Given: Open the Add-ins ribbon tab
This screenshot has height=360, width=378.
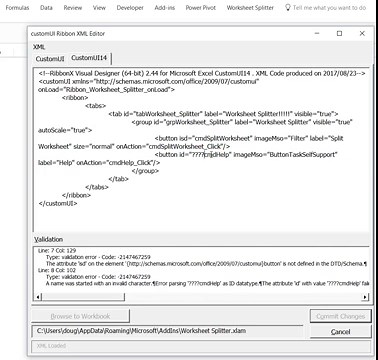Looking at the screenshot, I should (x=165, y=7).
